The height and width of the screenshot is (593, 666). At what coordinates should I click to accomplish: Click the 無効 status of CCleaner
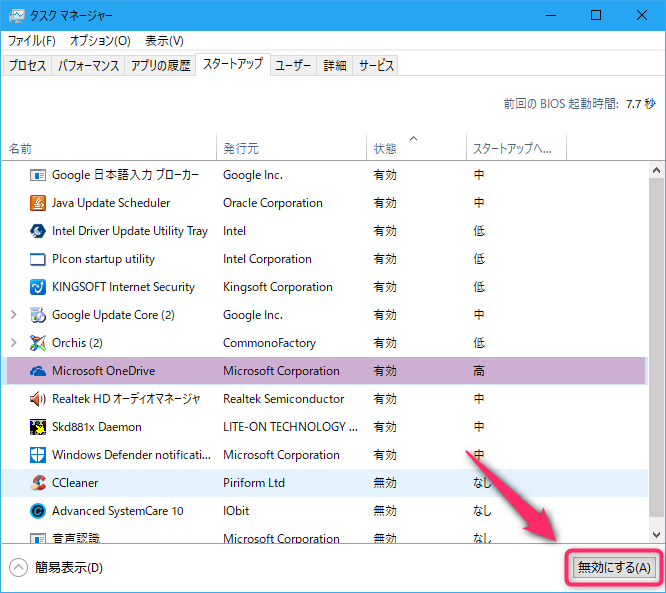[x=385, y=483]
